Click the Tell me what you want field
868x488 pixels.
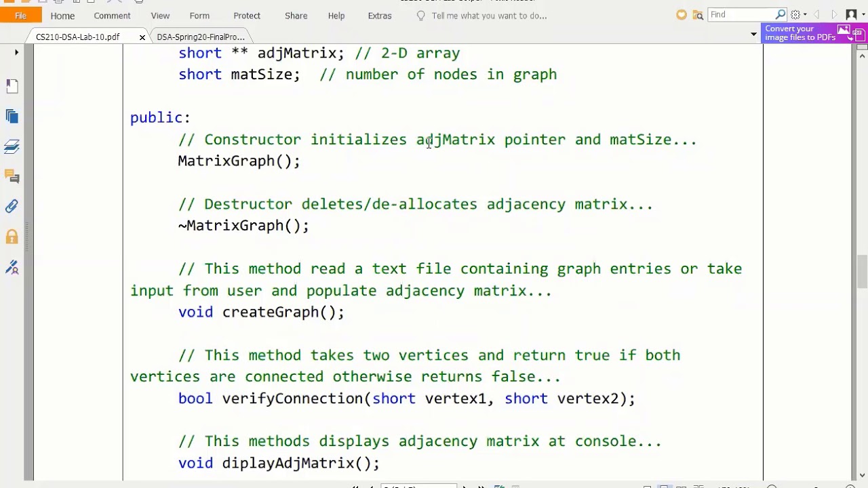coord(489,16)
